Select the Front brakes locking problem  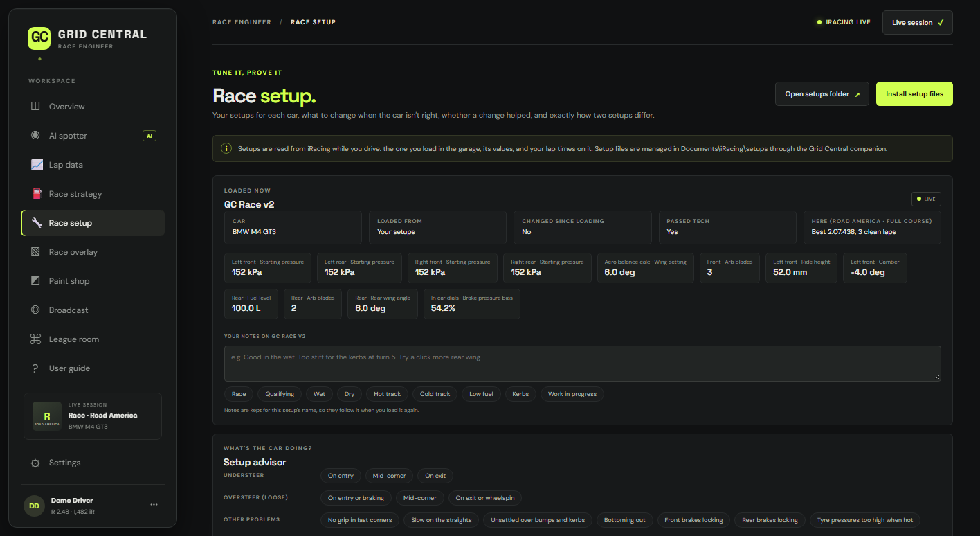(693, 520)
